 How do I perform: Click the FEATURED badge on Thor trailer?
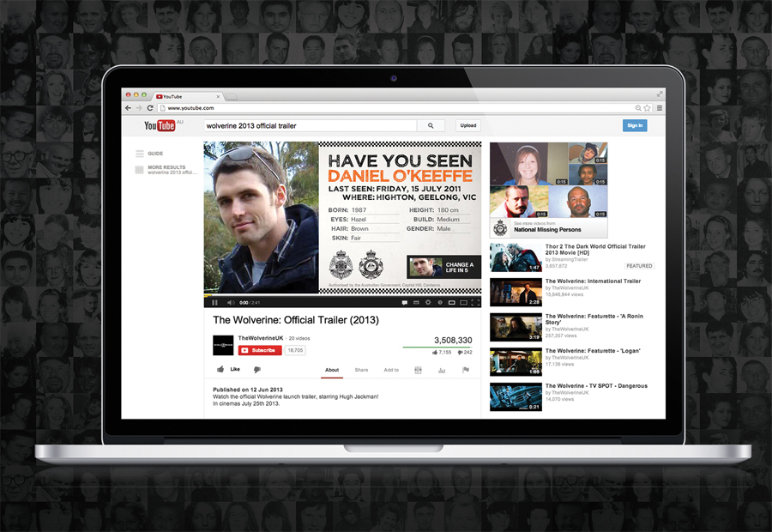point(639,266)
